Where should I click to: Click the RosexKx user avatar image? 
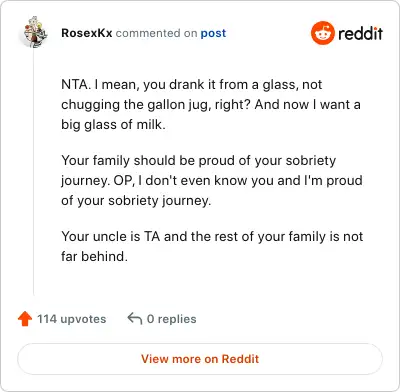click(x=34, y=33)
